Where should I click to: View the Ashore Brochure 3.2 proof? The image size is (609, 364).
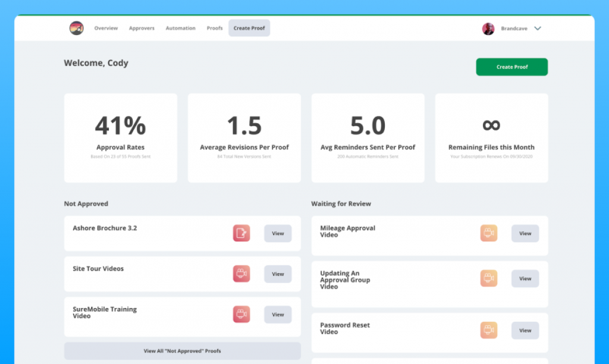278,234
